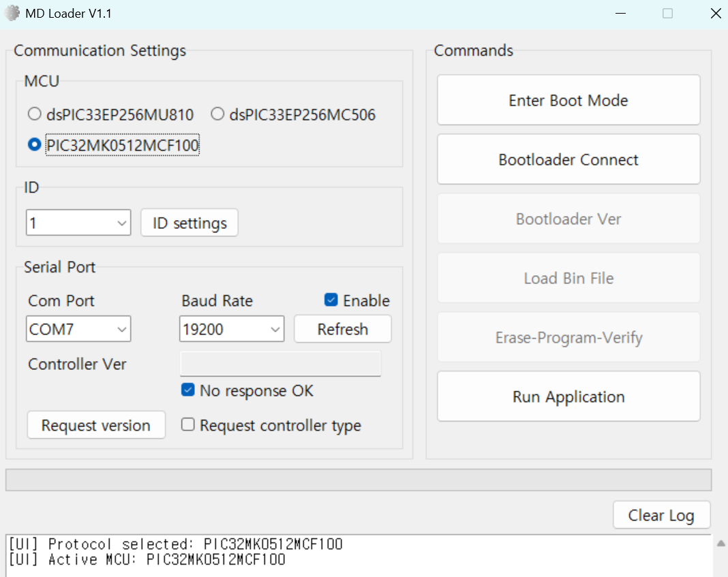Open the ID dropdown showing 1

(x=78, y=223)
